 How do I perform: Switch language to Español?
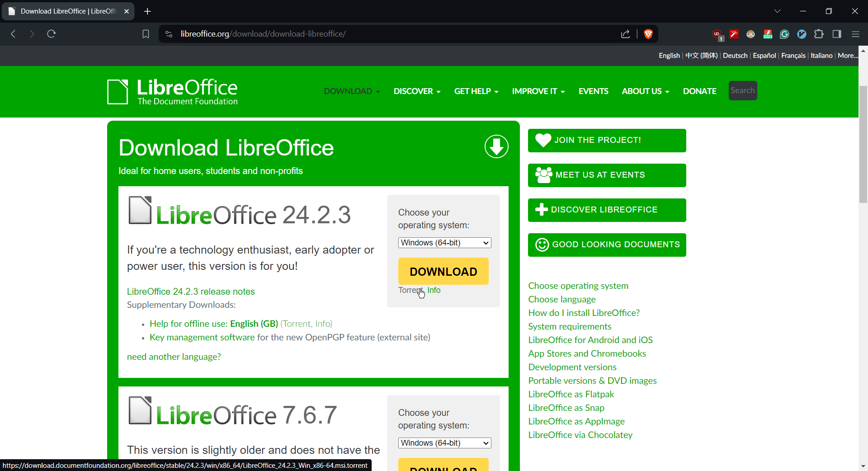[764, 56]
